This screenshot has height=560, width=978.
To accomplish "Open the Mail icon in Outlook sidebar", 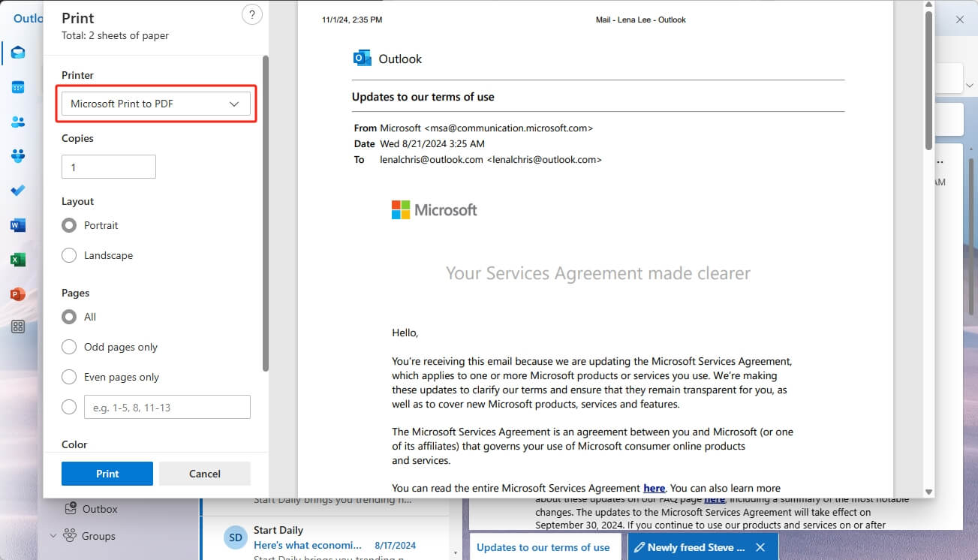I will point(18,53).
